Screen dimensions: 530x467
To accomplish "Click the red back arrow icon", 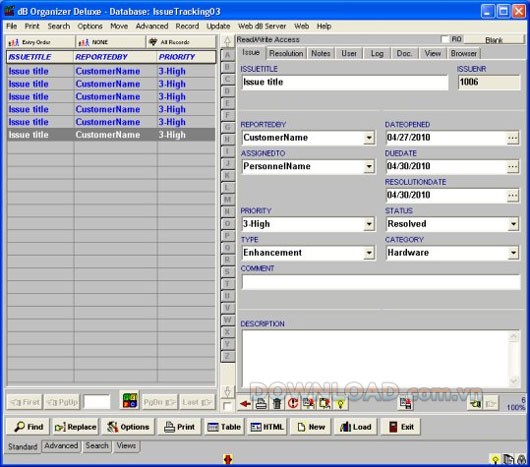I will pyautogui.click(x=245, y=404).
